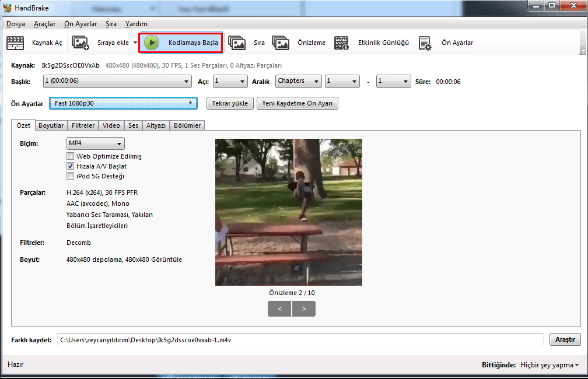Open the Açı angle dropdown
588x379 pixels.
(230, 82)
